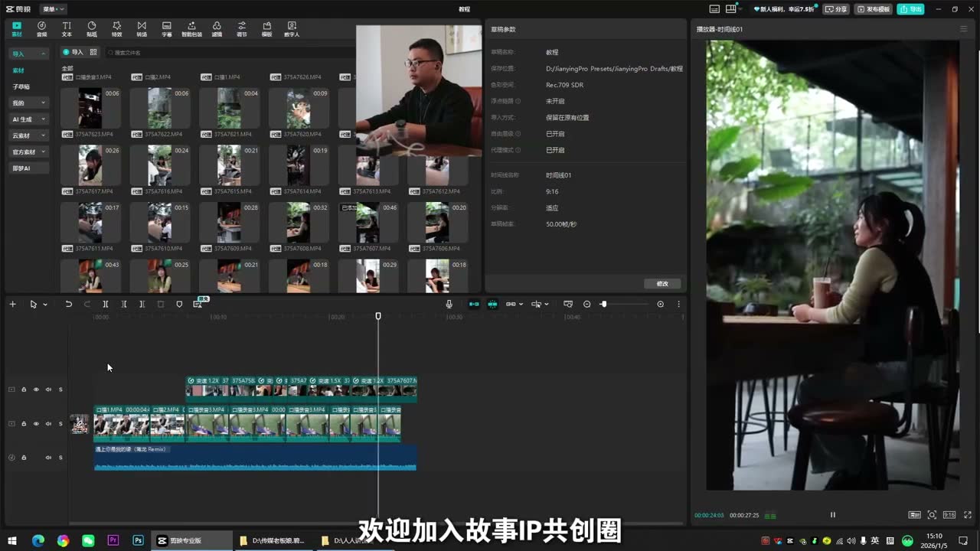Toggle auto snapping on the timeline
980x551 pixels.
coord(492,304)
